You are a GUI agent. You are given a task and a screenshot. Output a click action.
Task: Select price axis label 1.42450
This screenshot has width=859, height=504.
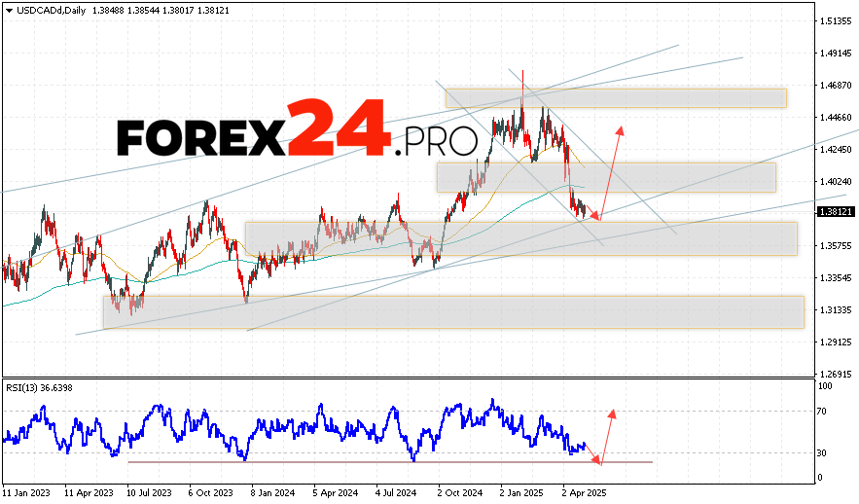(x=836, y=150)
